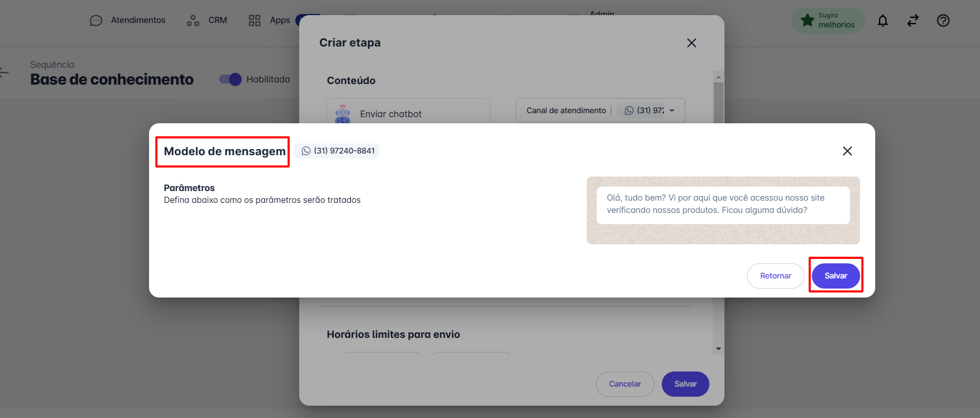Open the CRM section icon
This screenshot has width=980, height=418.
[x=193, y=20]
